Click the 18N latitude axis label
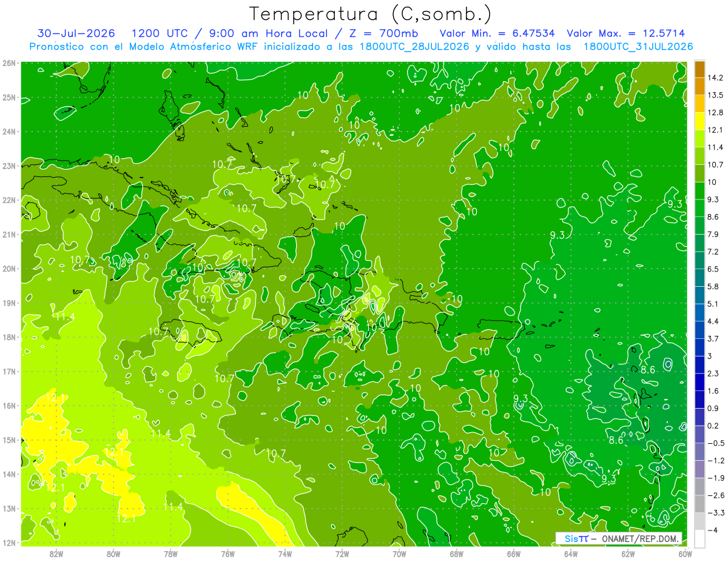728x562 pixels. [x=8, y=337]
